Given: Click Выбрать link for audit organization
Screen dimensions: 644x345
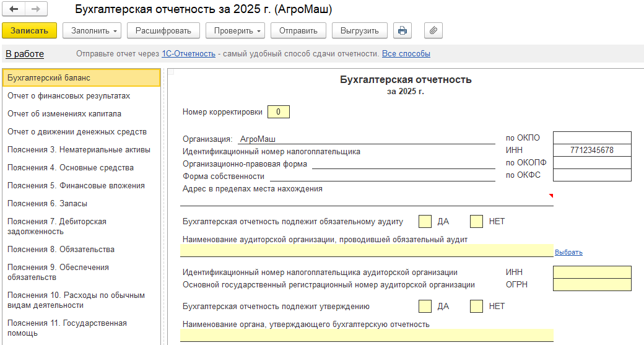Looking at the screenshot, I should click(x=568, y=252).
